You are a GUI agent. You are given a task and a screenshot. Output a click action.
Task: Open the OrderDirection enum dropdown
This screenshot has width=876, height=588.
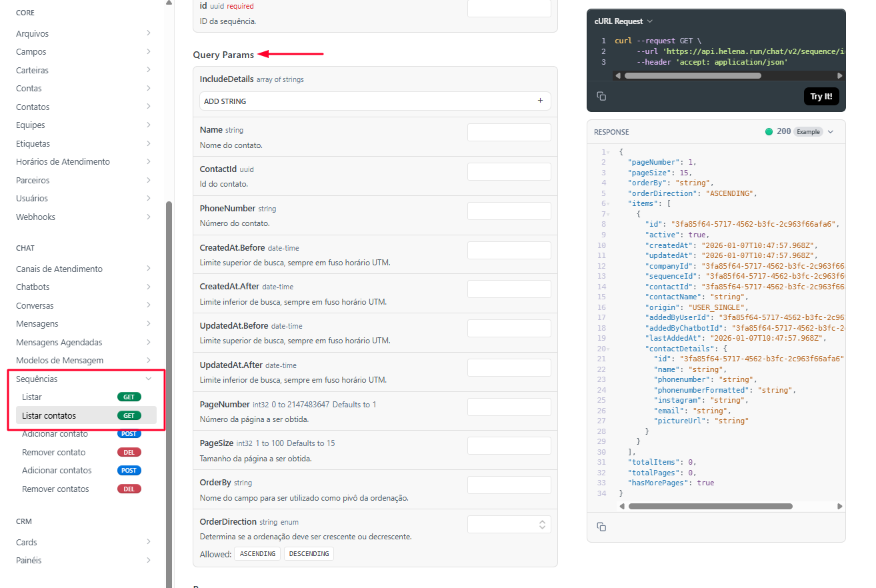point(509,525)
